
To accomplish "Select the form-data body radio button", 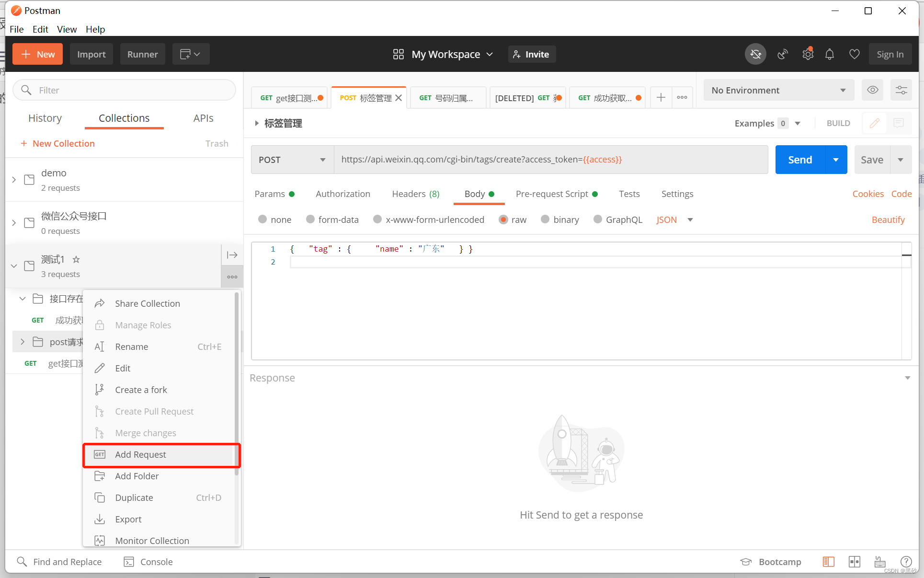I will pos(310,220).
